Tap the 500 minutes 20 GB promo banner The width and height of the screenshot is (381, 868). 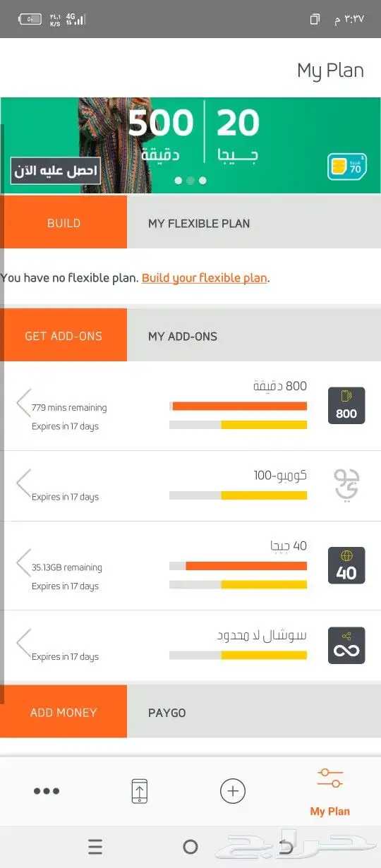click(190, 145)
